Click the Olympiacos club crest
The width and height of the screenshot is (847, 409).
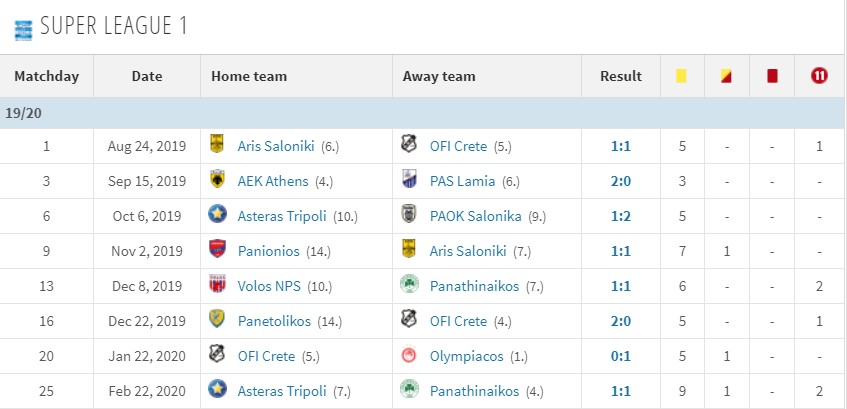click(409, 357)
